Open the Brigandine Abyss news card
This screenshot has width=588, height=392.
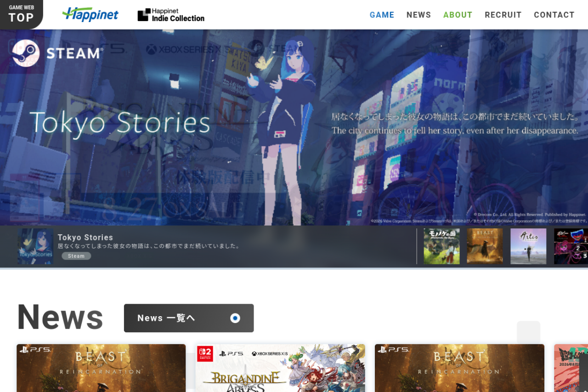pos(280,368)
